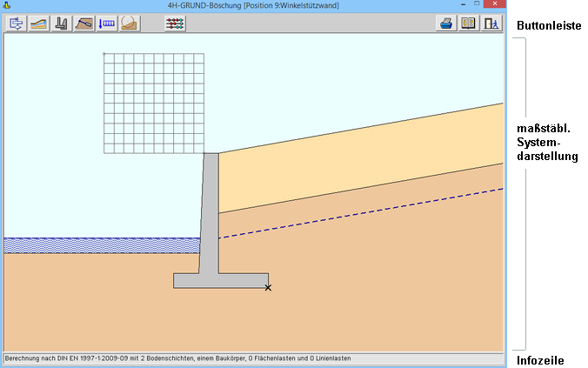Screen dimensions: 588x368
Task: Click the slip circle toolbar icon
Action: click(129, 23)
